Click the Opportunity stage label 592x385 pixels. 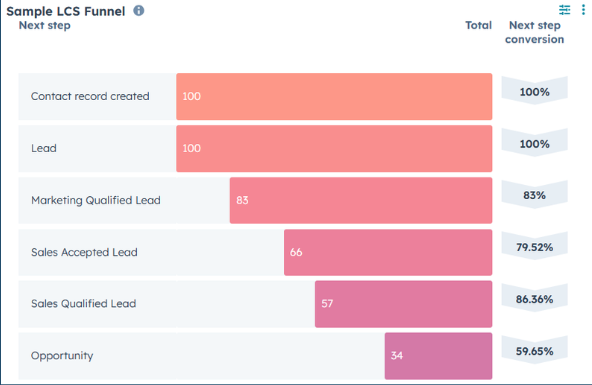pyautogui.click(x=62, y=356)
